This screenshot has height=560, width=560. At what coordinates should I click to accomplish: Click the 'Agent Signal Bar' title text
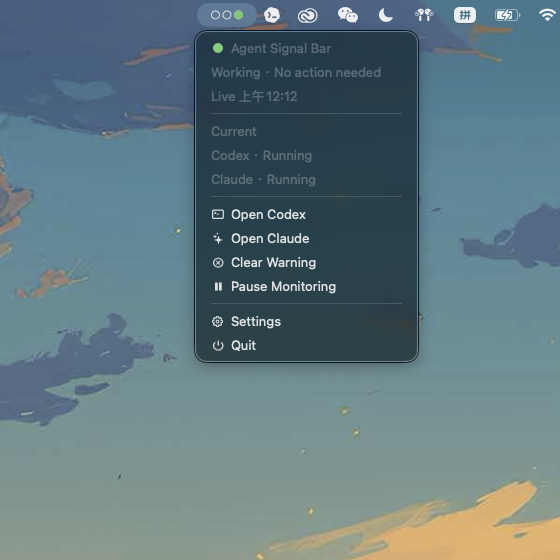pos(281,49)
